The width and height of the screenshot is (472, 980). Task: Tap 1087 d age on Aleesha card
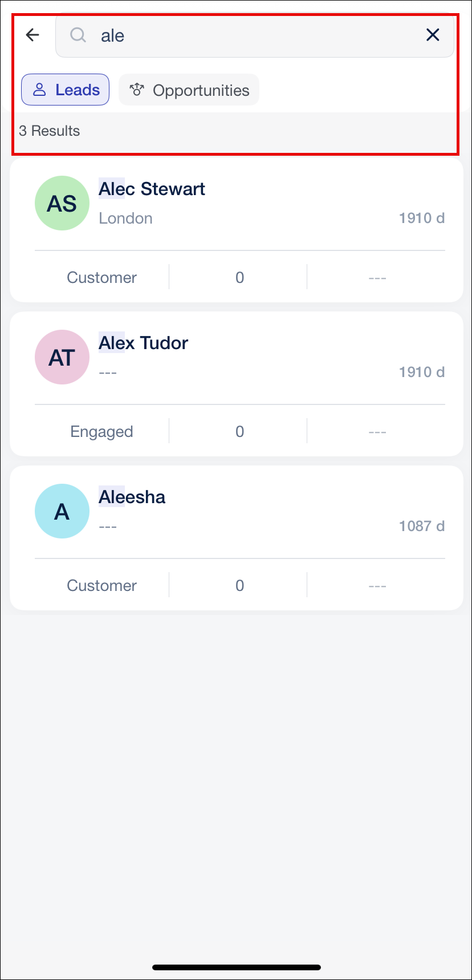[422, 526]
